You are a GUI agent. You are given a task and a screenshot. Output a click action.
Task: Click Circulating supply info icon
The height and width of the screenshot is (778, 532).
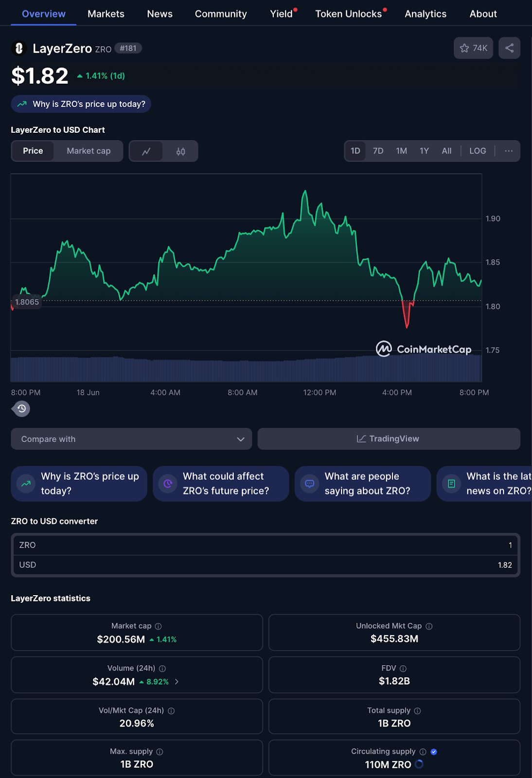pos(423,752)
